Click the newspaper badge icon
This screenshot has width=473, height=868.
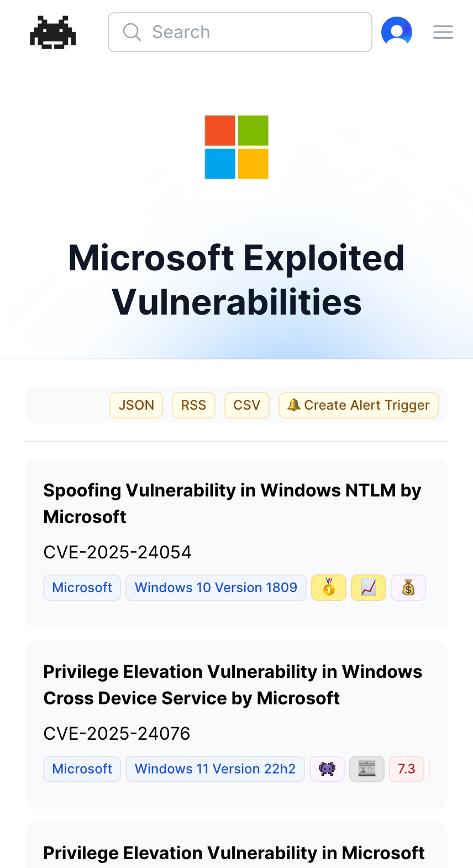367,769
